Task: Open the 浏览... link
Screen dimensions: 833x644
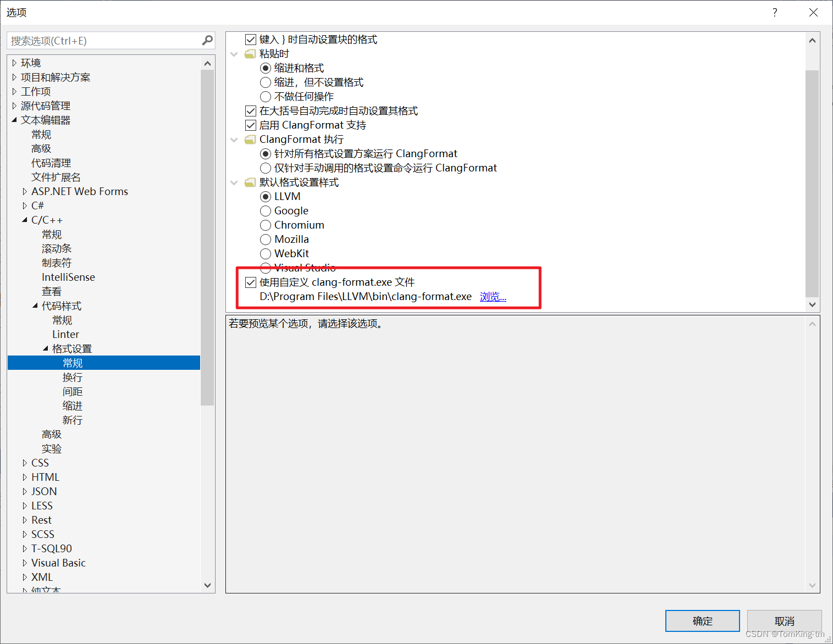Action: point(493,296)
